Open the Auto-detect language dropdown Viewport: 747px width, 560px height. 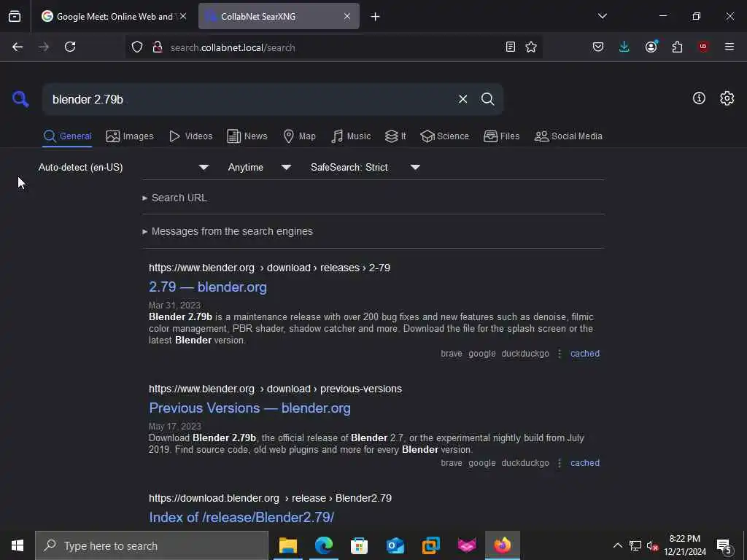pyautogui.click(x=123, y=167)
